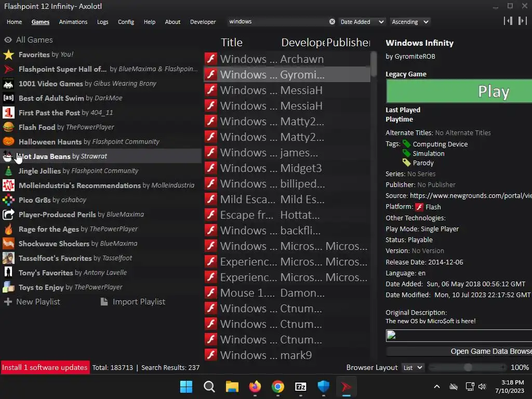532x399 pixels.
Task: Open the Config tab
Action: [126, 22]
